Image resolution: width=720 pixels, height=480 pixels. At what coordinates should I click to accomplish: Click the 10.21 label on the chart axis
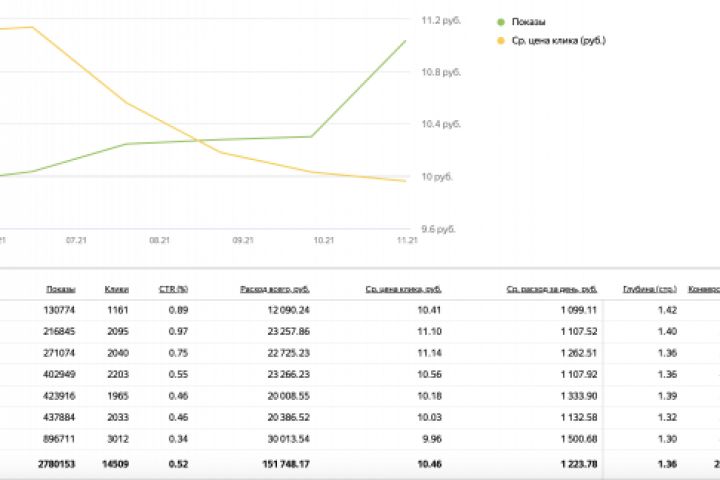pyautogui.click(x=324, y=240)
